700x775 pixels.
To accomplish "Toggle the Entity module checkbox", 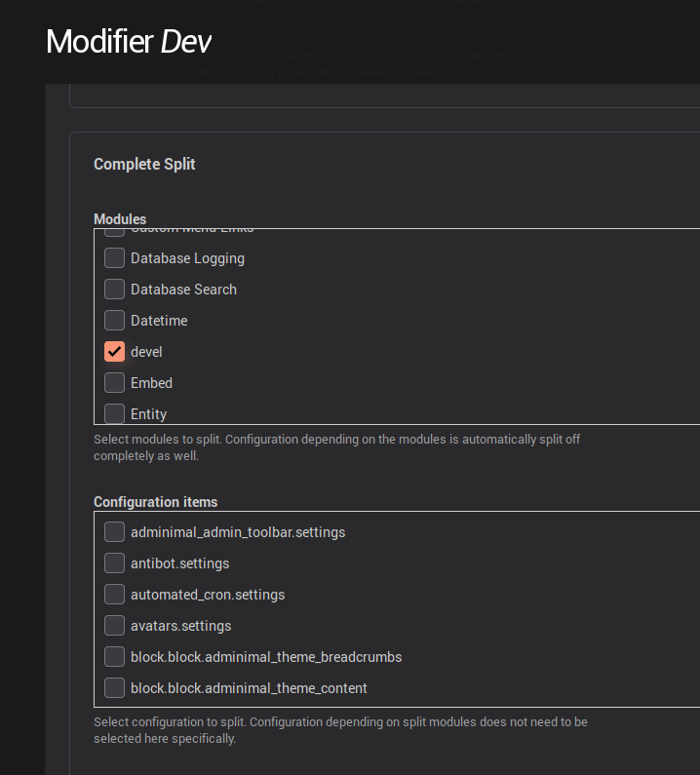I will [114, 413].
